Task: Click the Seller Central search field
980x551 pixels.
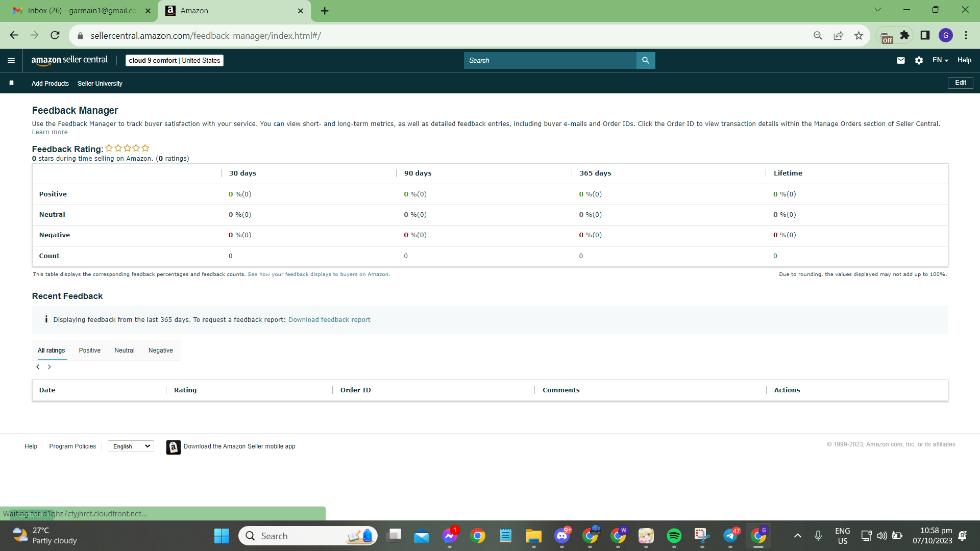Action: 550,60
